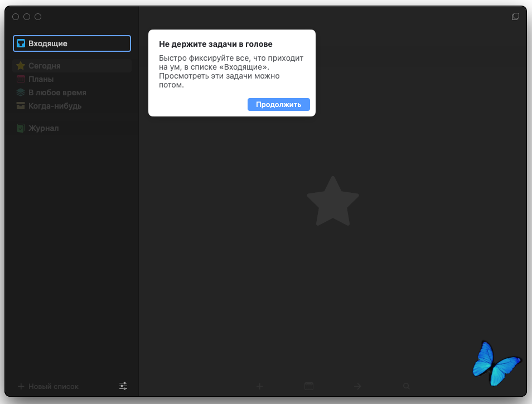
Task: Open the Планы list in the sidebar
Action: [x=41, y=79]
